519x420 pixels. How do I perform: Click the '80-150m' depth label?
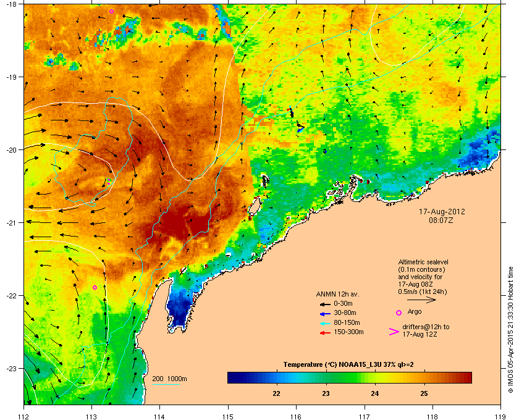pyautogui.click(x=347, y=322)
